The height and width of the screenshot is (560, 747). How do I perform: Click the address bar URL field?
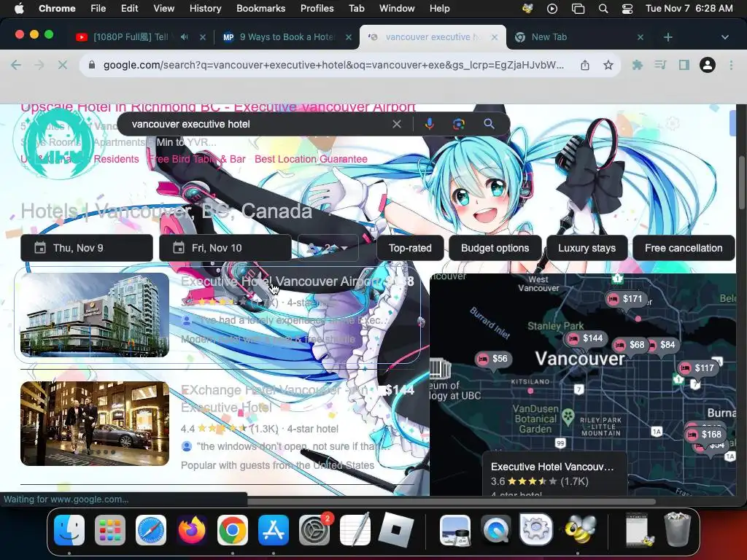333,65
